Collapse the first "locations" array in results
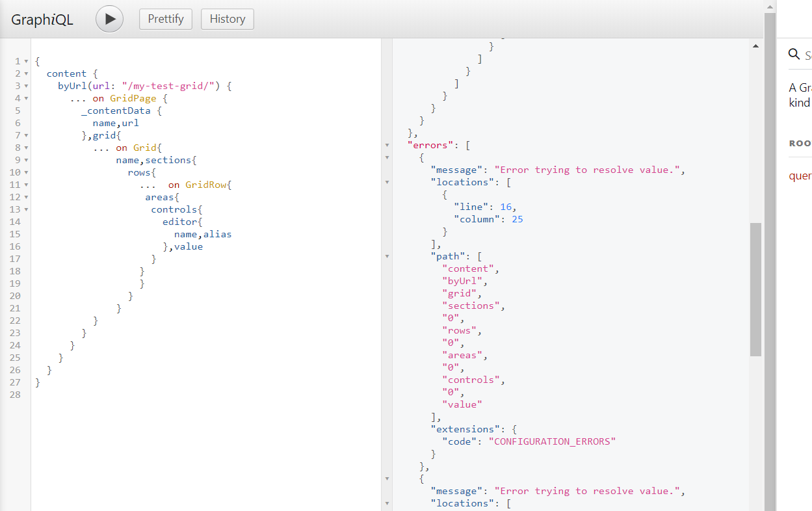Viewport: 812px width, 511px height. tap(387, 182)
